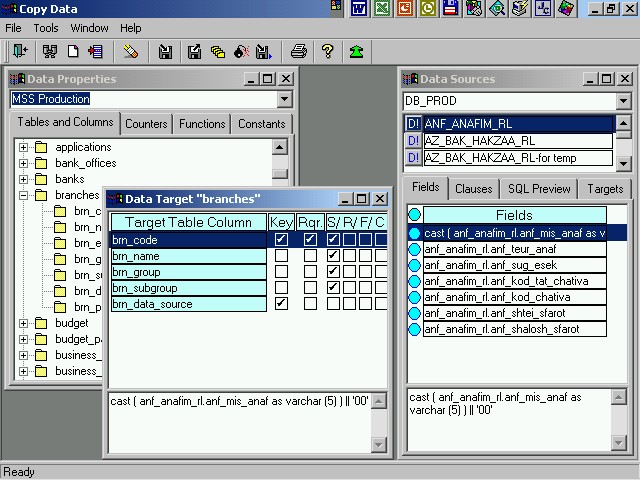Toggle the Rqr. checkbox for brn_group
The height and width of the screenshot is (480, 640).
[x=310, y=272]
